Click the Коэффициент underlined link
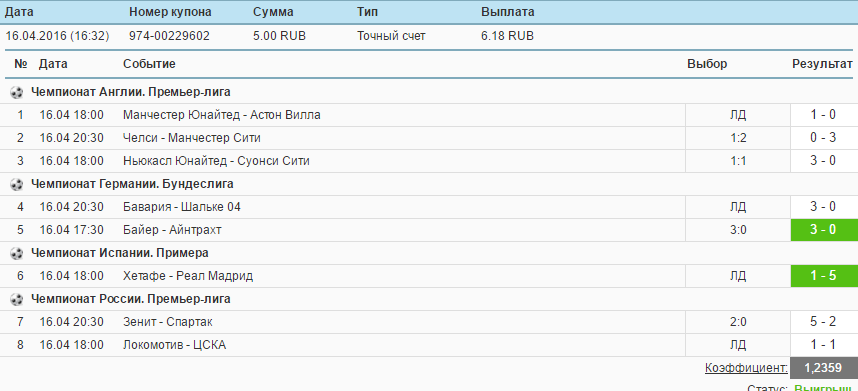Screen dimensions: 858x391 coord(746,368)
